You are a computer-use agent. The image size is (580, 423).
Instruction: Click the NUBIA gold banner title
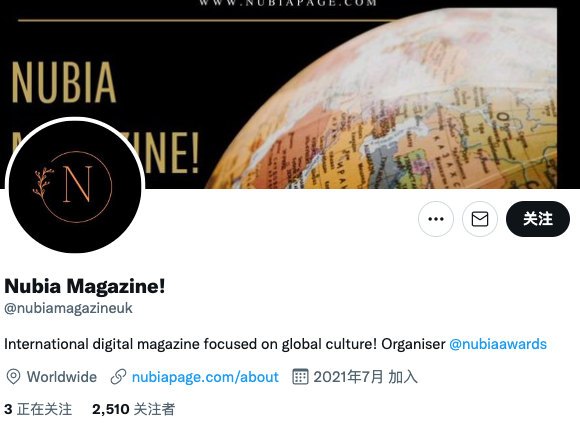[x=64, y=82]
